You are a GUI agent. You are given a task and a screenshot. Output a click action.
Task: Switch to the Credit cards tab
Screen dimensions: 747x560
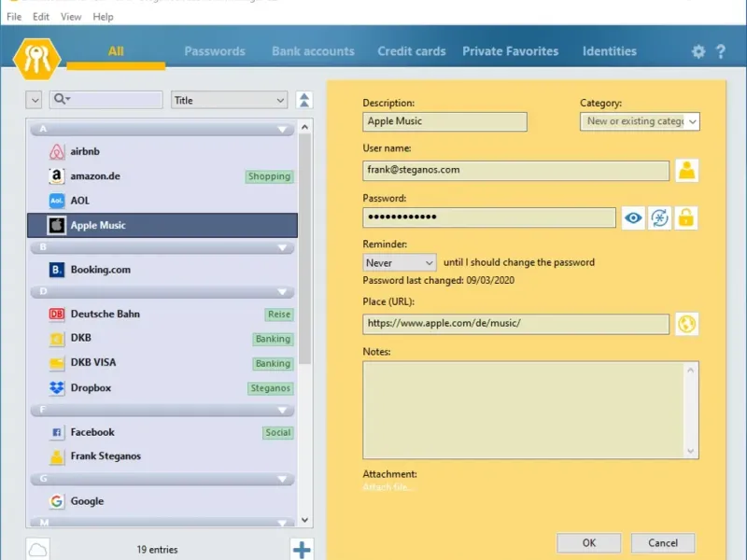(412, 51)
